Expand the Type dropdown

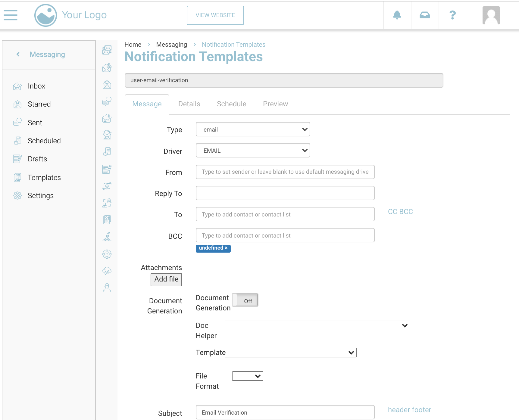pos(253,129)
